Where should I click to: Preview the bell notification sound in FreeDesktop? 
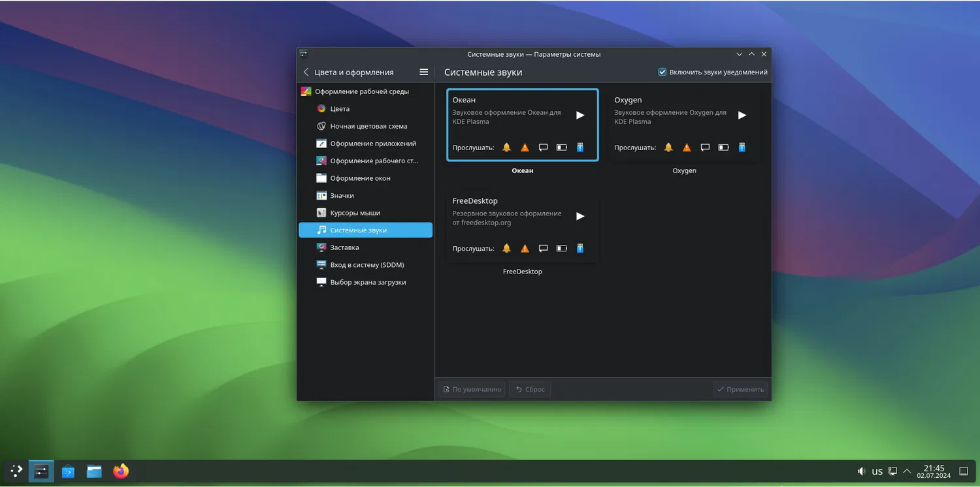point(506,248)
